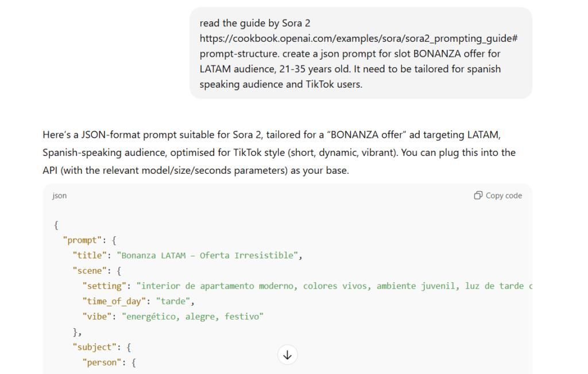Screen dimensions: 588x374
Task: Click the "time_of_day" key
Action: 114,301
